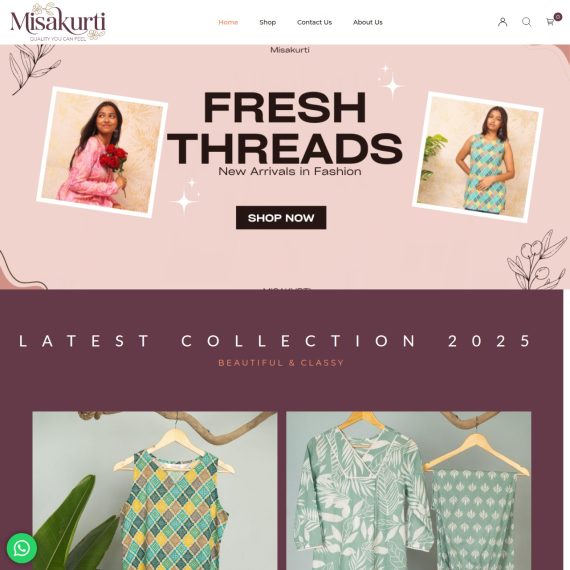570x570 pixels.
Task: Open the Shop menu item
Action: pos(268,22)
